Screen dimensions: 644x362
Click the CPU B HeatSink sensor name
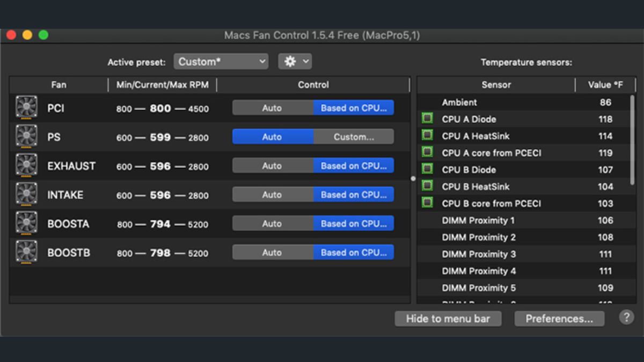tap(476, 187)
